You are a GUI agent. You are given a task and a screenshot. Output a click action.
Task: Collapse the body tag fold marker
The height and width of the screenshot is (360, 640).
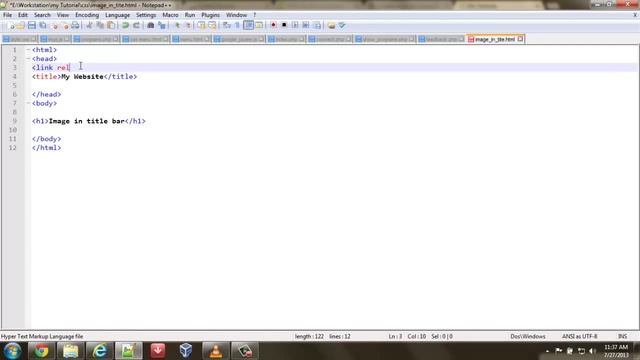click(28, 103)
